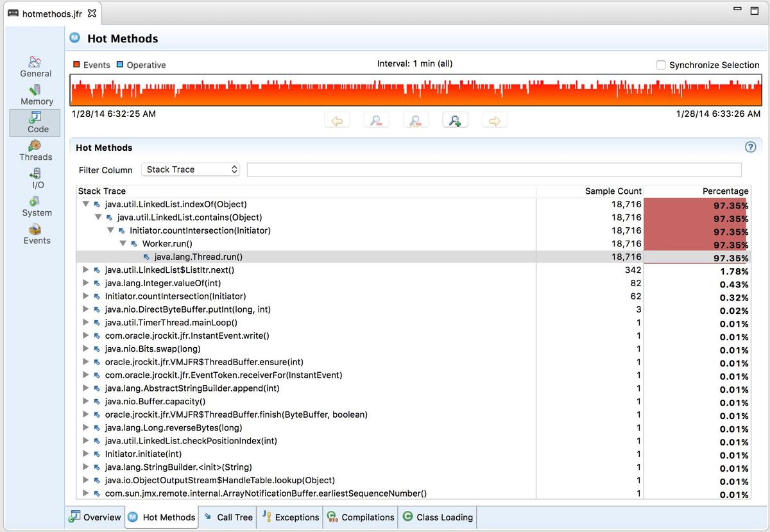The height and width of the screenshot is (532, 770).
Task: Click the red Events legend swatch
Action: coord(76,65)
